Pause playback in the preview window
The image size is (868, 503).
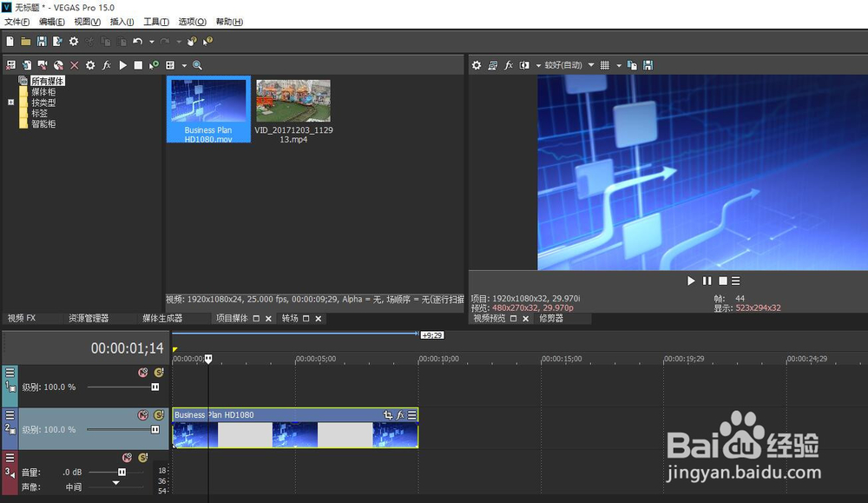tap(707, 281)
